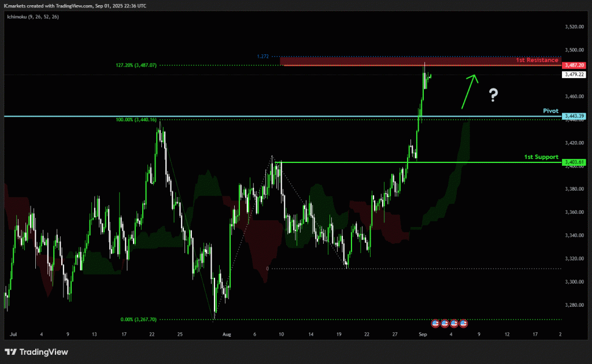Click the 3,340.00 price axis label
Viewport: 592px width, 364px height.
pos(574,235)
